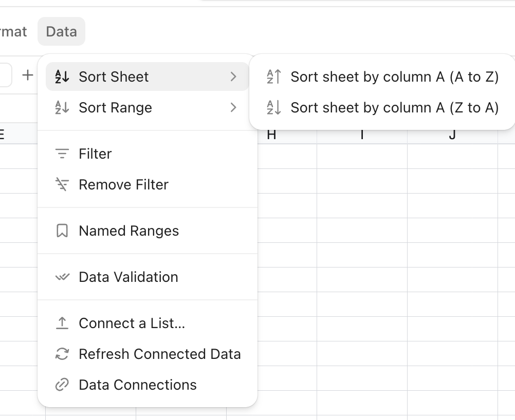Image resolution: width=515 pixels, height=420 pixels.
Task: Click the Connect a List upload icon
Action: click(62, 323)
